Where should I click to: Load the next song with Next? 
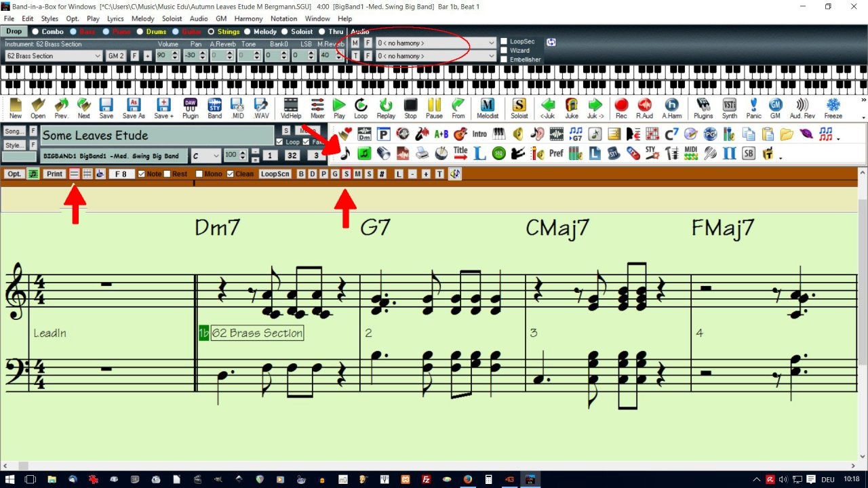pyautogui.click(x=83, y=108)
